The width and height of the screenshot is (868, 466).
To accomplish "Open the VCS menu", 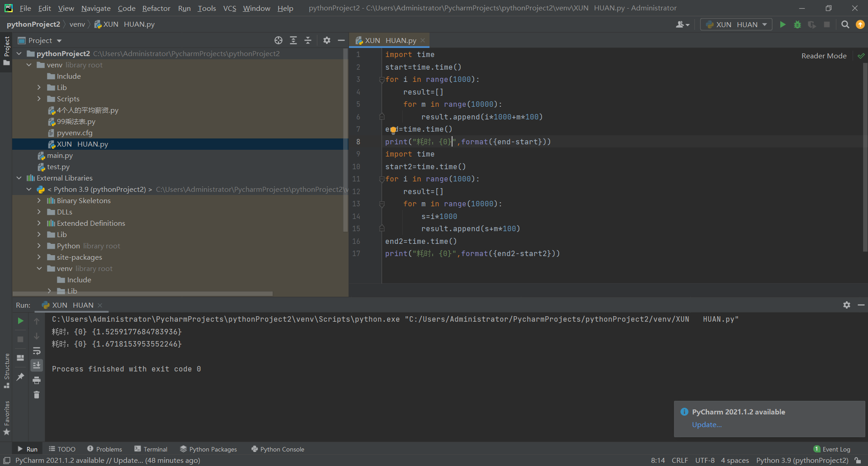I will (230, 8).
